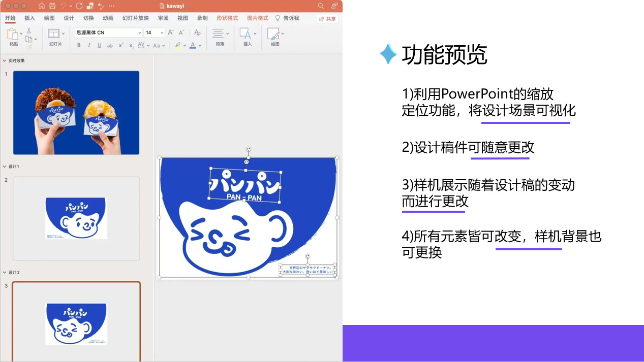Activate the Format Painter icon
This screenshot has height=362, width=644.
30,46
